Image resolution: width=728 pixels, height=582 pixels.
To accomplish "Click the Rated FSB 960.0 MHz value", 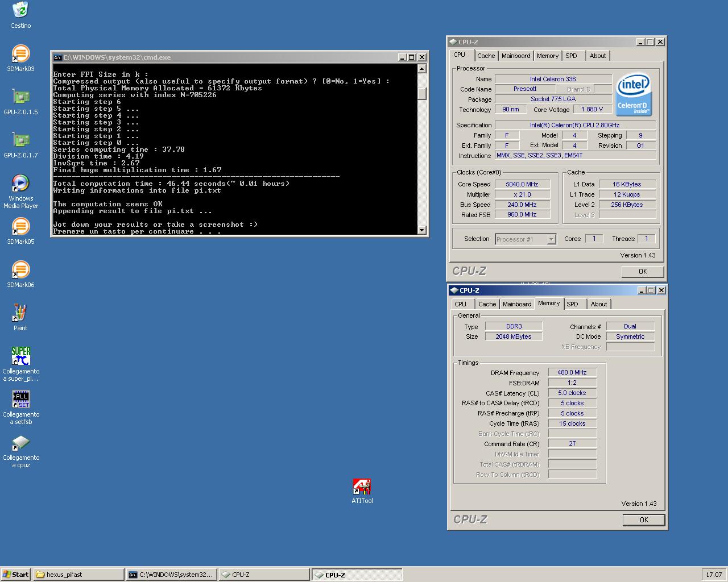I will click(522, 214).
